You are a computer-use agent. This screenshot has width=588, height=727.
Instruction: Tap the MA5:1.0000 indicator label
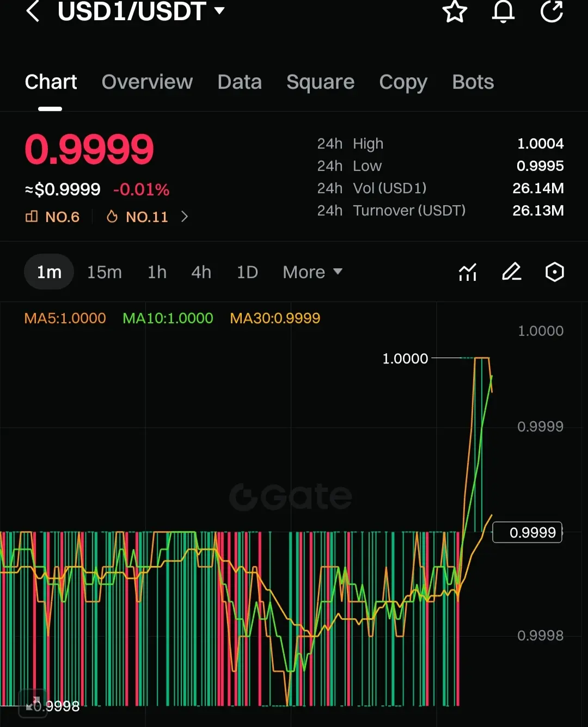tap(65, 318)
